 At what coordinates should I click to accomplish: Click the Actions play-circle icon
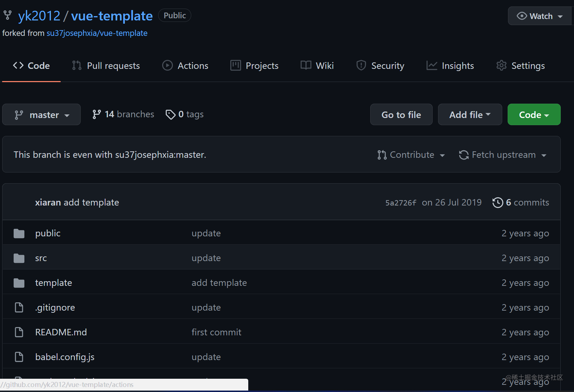168,65
